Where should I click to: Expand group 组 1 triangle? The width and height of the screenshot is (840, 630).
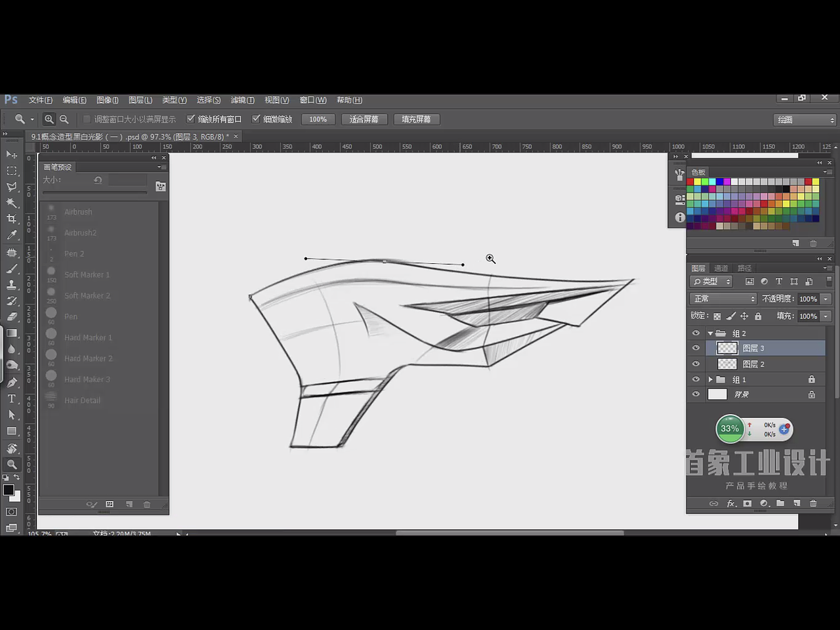pyautogui.click(x=710, y=379)
